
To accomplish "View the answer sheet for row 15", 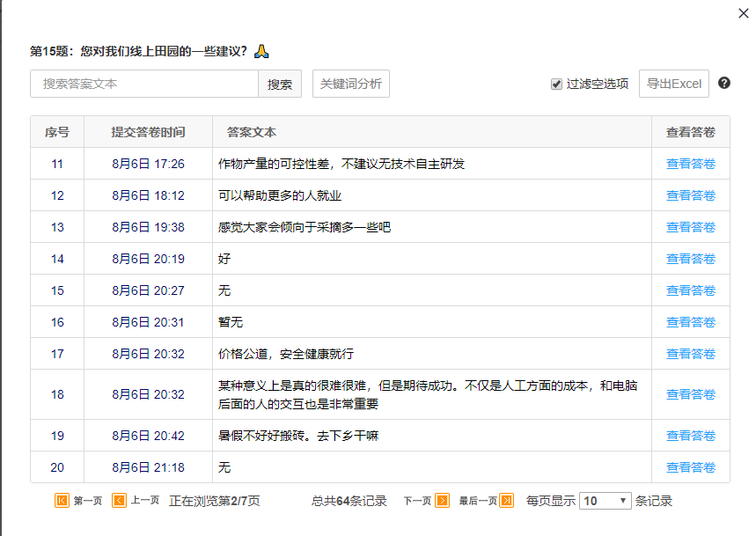I will tap(690, 290).
